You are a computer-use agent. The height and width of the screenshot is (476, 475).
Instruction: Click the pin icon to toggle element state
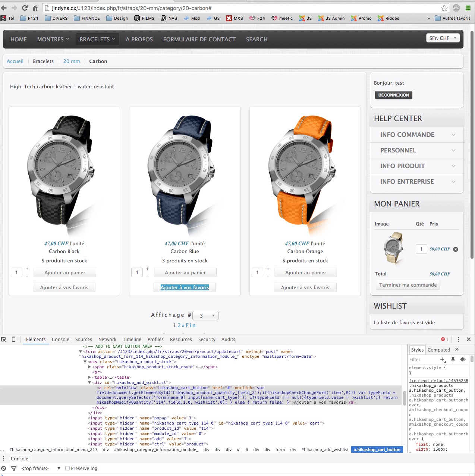pyautogui.click(x=453, y=359)
